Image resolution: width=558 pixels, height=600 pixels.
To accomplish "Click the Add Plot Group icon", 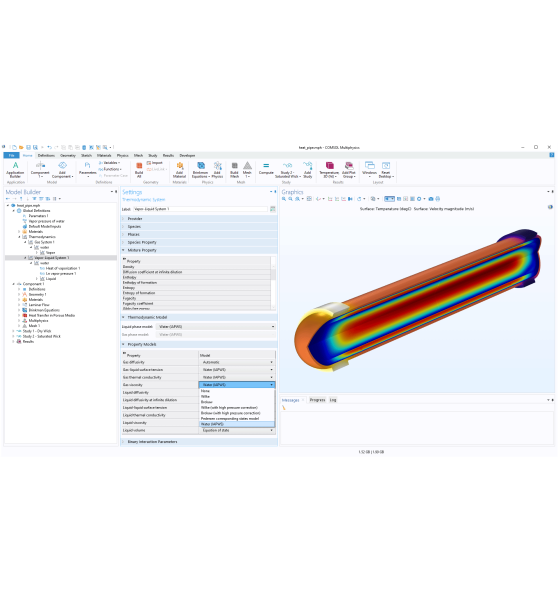I will click(349, 170).
